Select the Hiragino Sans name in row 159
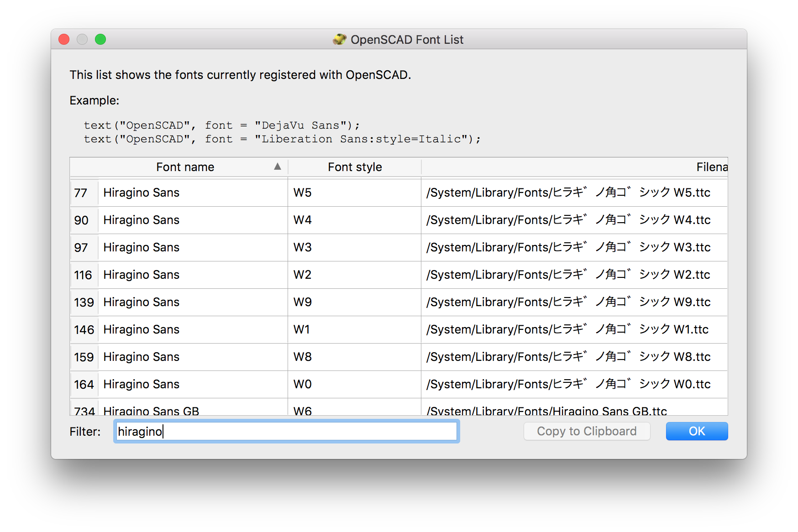Image resolution: width=798 pixels, height=532 pixels. (x=193, y=357)
